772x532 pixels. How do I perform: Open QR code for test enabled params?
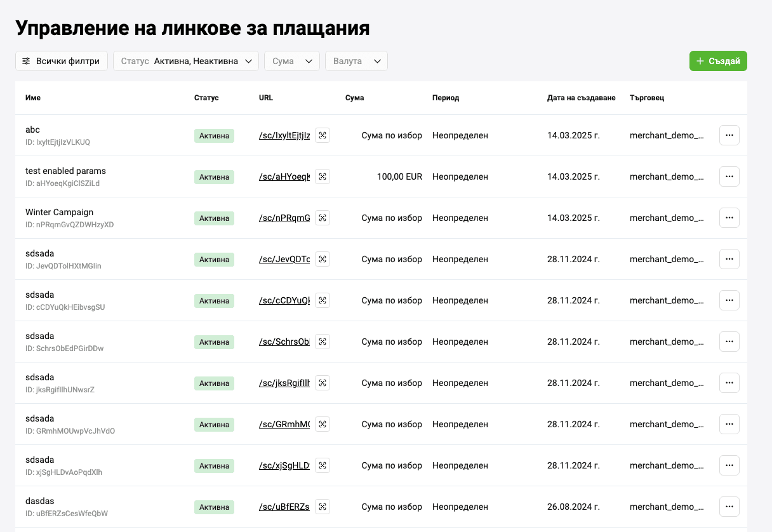[323, 176]
